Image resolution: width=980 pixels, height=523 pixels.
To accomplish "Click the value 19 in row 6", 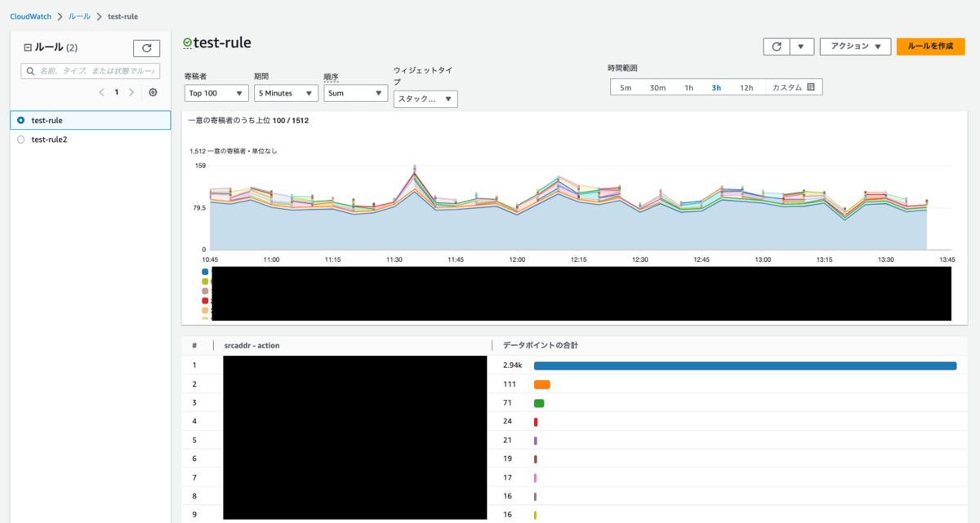I will pos(508,459).
